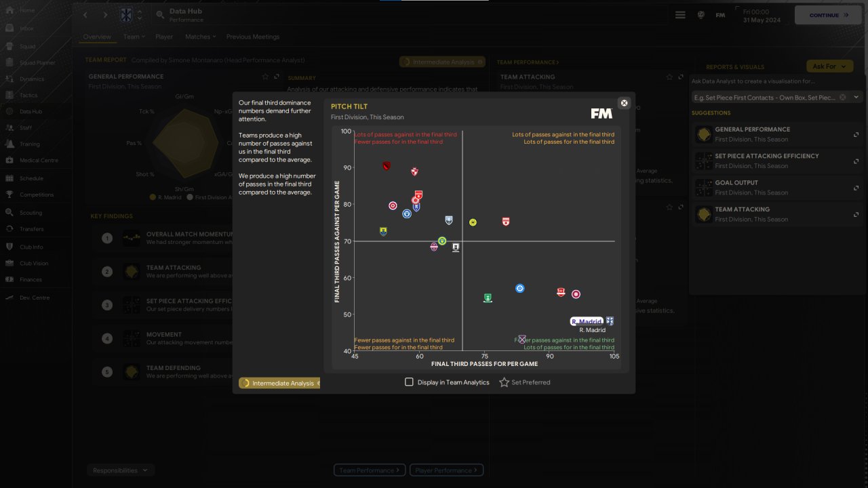Click Intermediate Analysis in the Pitch Tilt dialog
Image resolution: width=868 pixels, height=488 pixels.
click(279, 383)
